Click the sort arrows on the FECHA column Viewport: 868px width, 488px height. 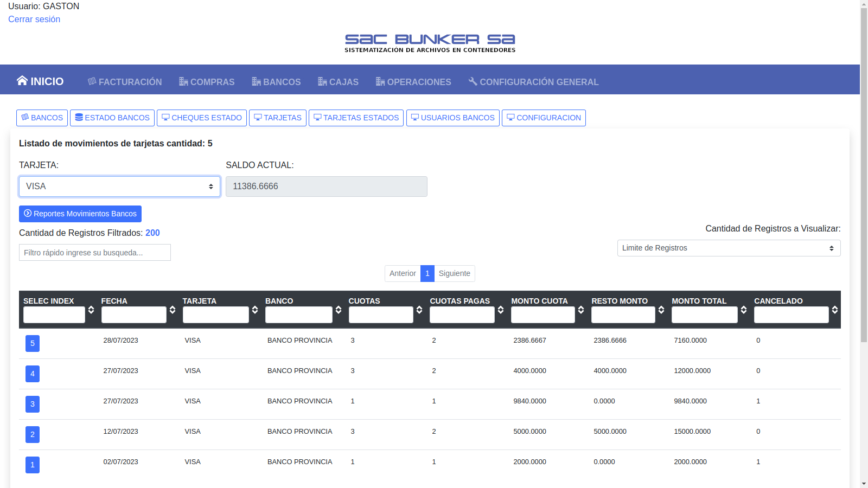click(x=173, y=310)
